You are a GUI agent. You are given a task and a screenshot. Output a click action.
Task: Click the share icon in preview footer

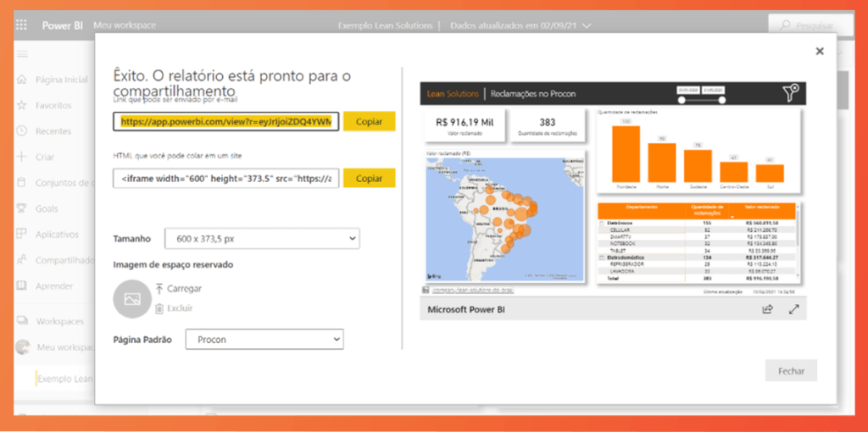point(767,309)
